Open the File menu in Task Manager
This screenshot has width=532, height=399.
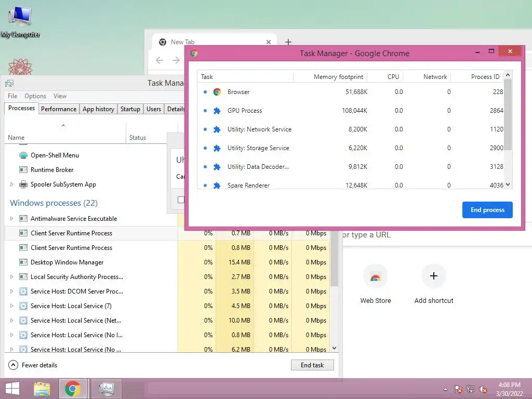click(12, 96)
